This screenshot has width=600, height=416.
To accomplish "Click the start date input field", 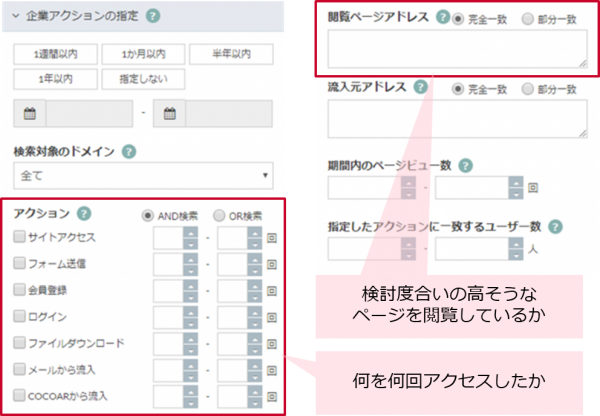I will point(89,114).
